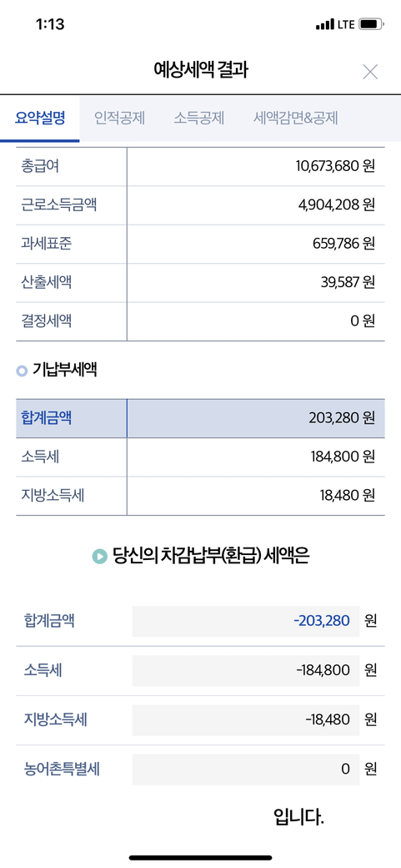Go to the 세액감면&공제 tab

point(296,118)
